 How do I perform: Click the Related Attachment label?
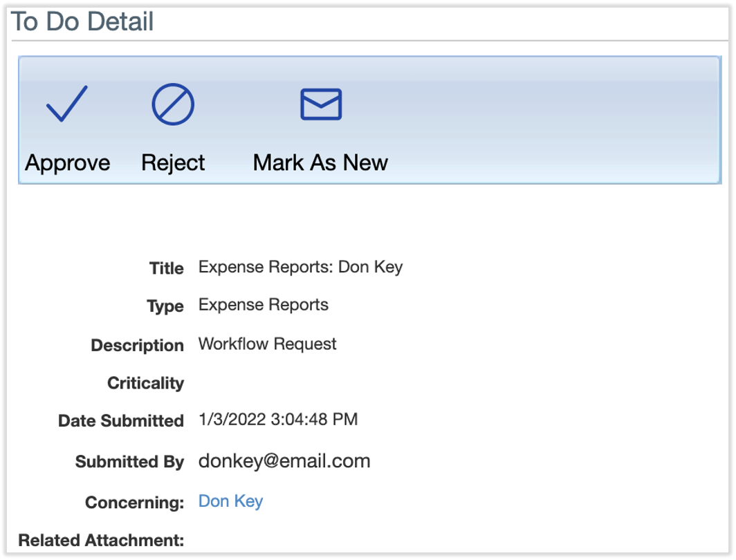(x=101, y=540)
